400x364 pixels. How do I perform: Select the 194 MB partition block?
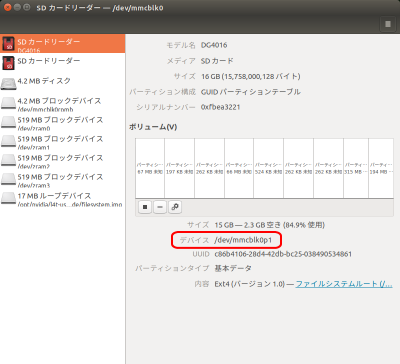click(x=381, y=168)
